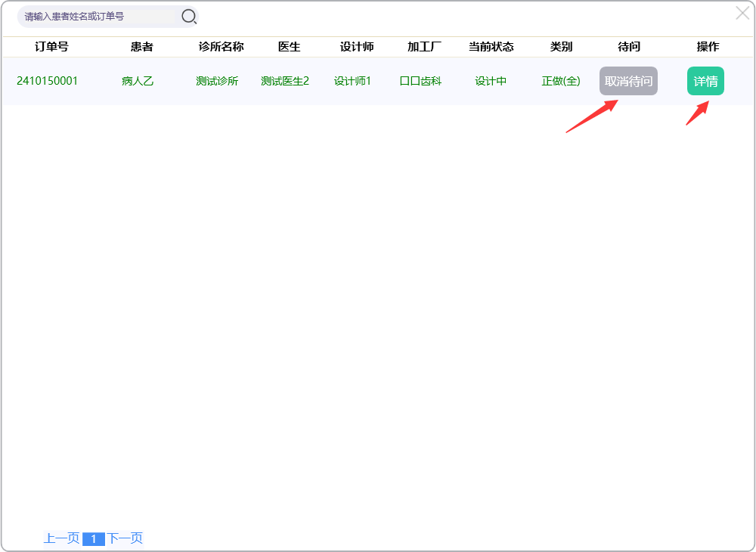Viewport: 756px width, 552px height.
Task: Click the clinic name 测试诊所
Action: click(217, 81)
